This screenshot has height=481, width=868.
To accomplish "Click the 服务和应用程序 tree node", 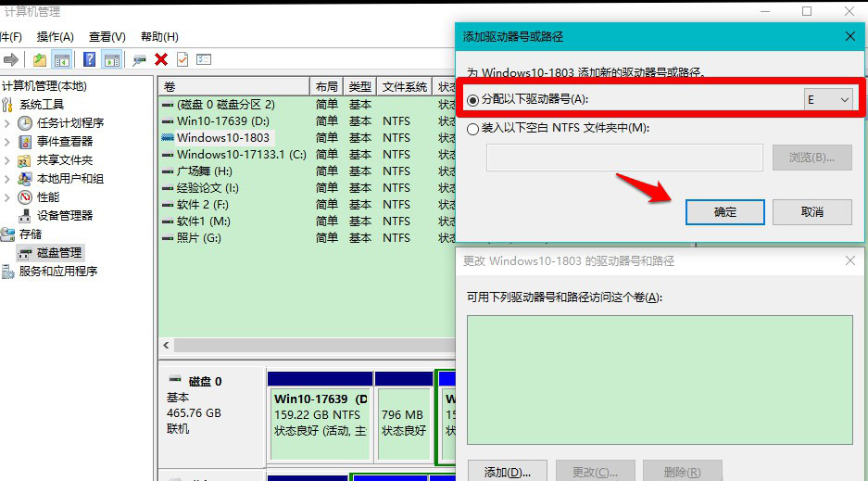I will coord(57,271).
